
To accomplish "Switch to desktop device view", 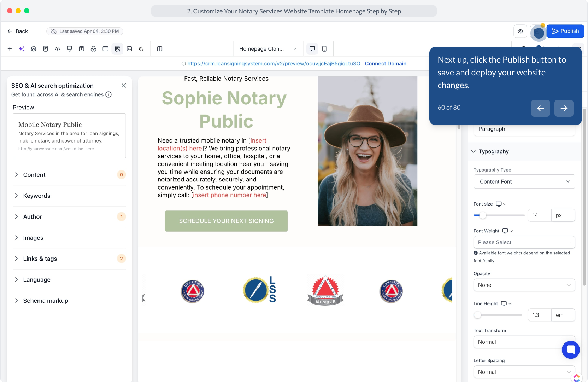I will point(312,49).
